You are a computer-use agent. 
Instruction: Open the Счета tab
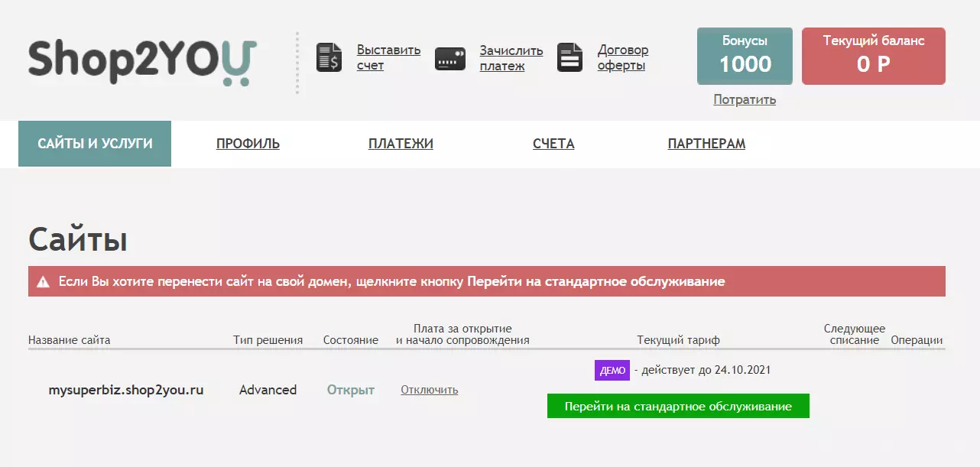pos(553,144)
